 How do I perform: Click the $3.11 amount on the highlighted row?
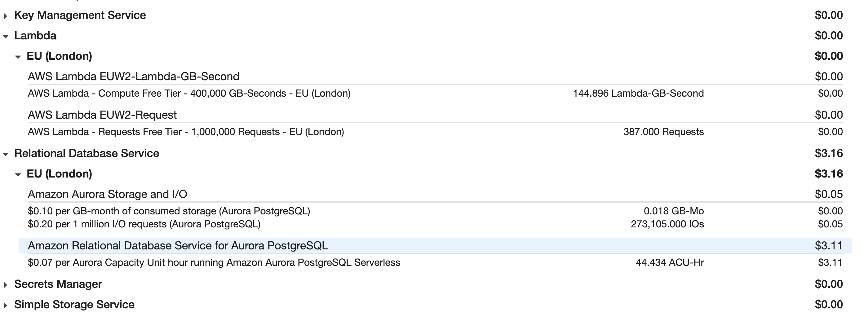(829, 246)
